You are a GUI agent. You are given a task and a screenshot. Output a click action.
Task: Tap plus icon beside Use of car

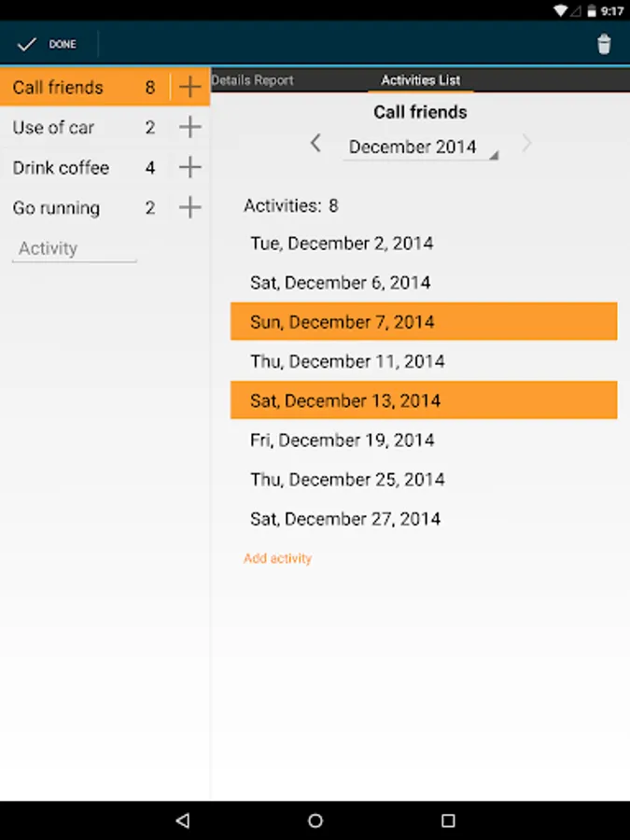(189, 128)
